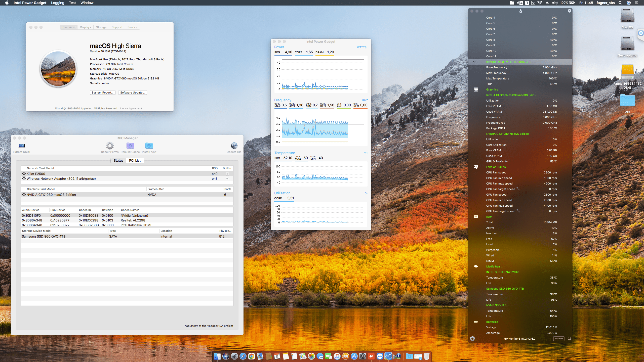This screenshot has width=644, height=362.
Task: Open the Logging menu
Action: coord(58,3)
